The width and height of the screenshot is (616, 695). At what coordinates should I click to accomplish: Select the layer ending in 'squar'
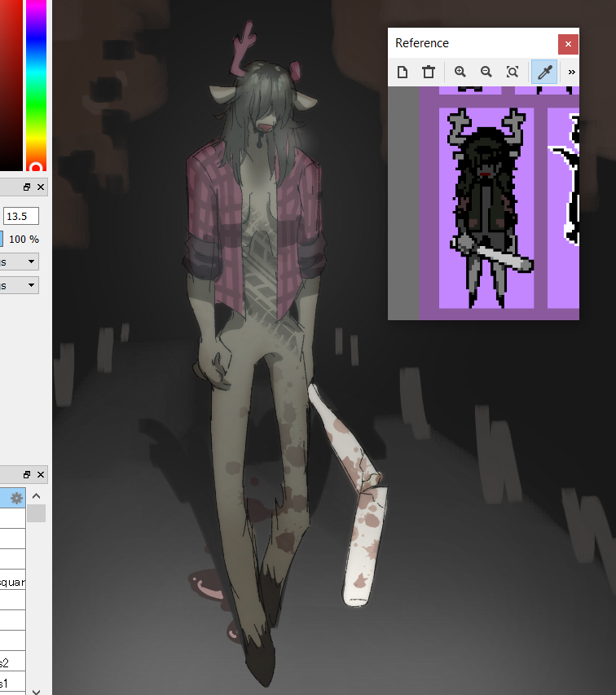[12, 579]
